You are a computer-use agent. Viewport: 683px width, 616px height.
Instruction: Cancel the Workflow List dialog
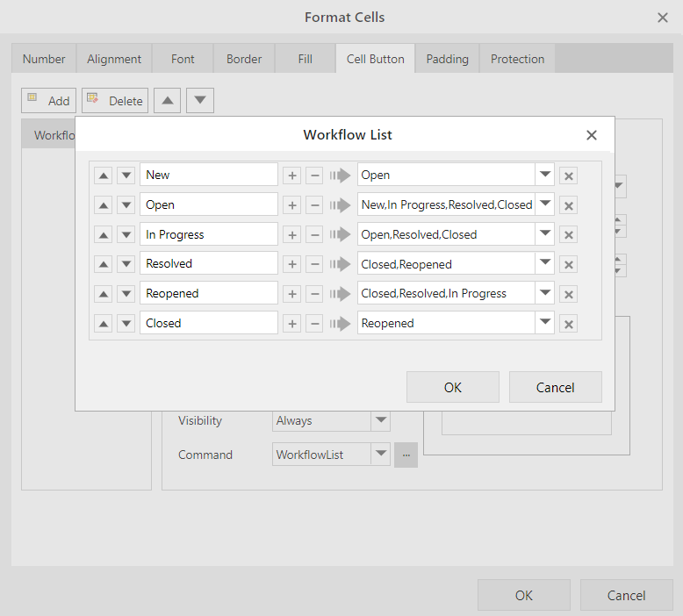click(x=556, y=387)
